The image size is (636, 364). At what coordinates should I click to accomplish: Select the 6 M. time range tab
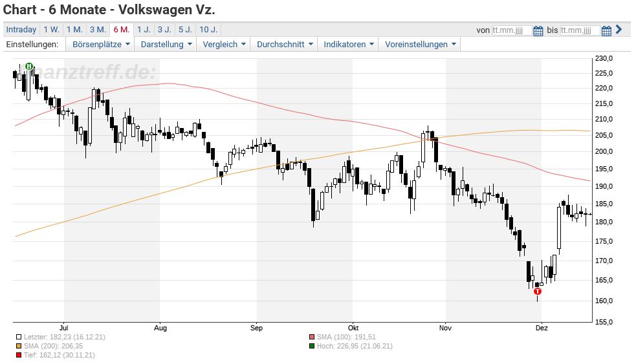(x=121, y=30)
